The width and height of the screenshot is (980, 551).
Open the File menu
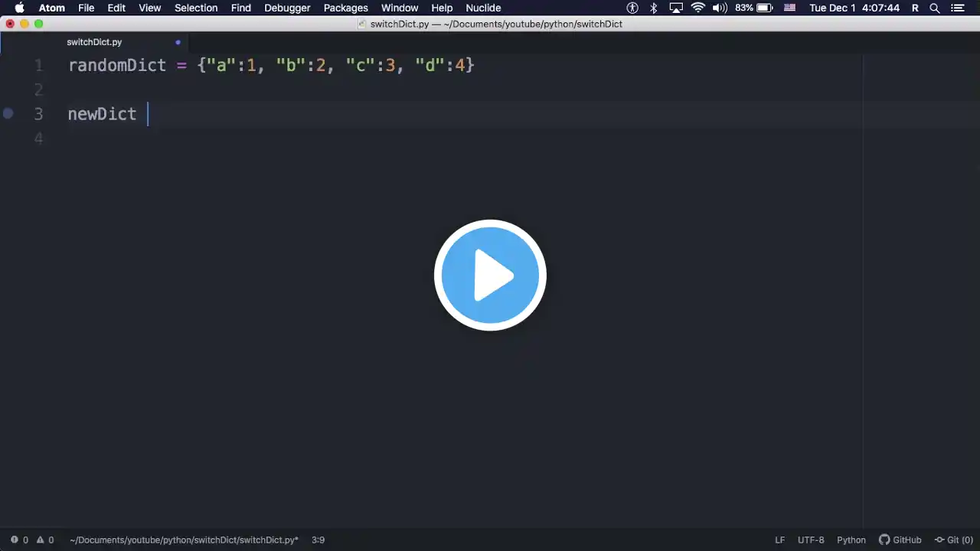(x=87, y=8)
